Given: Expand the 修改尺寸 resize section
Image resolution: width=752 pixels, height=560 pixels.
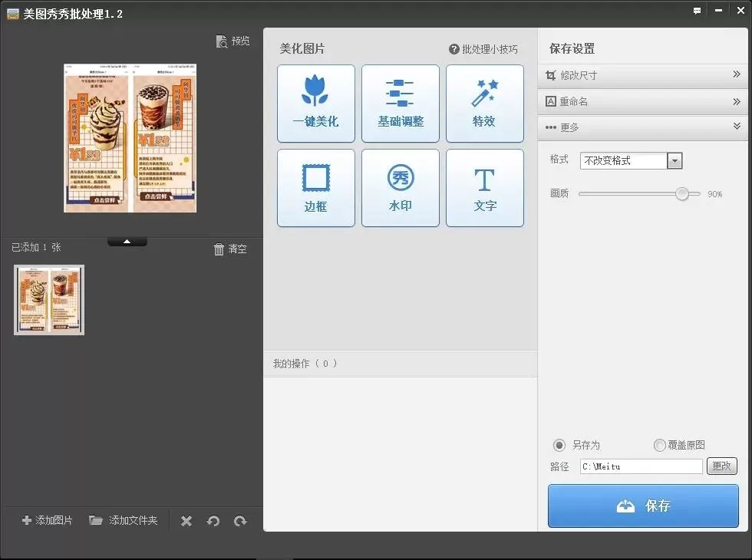Looking at the screenshot, I should 643,74.
